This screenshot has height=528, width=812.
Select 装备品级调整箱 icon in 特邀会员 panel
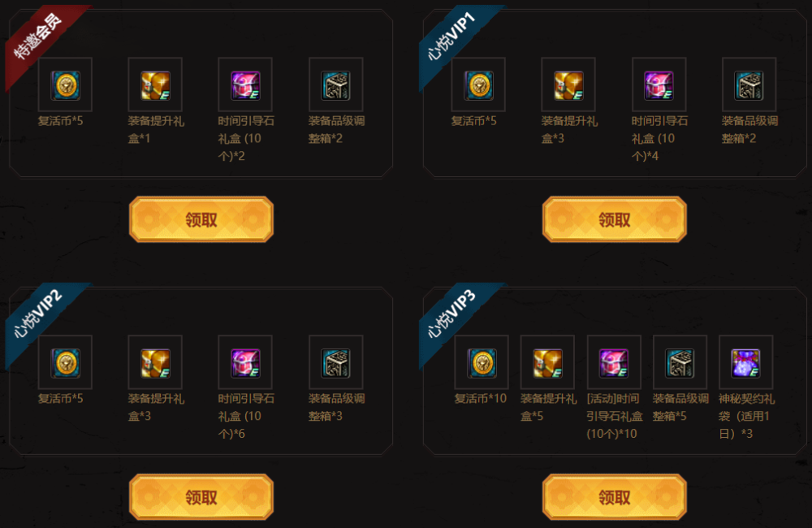click(x=335, y=85)
